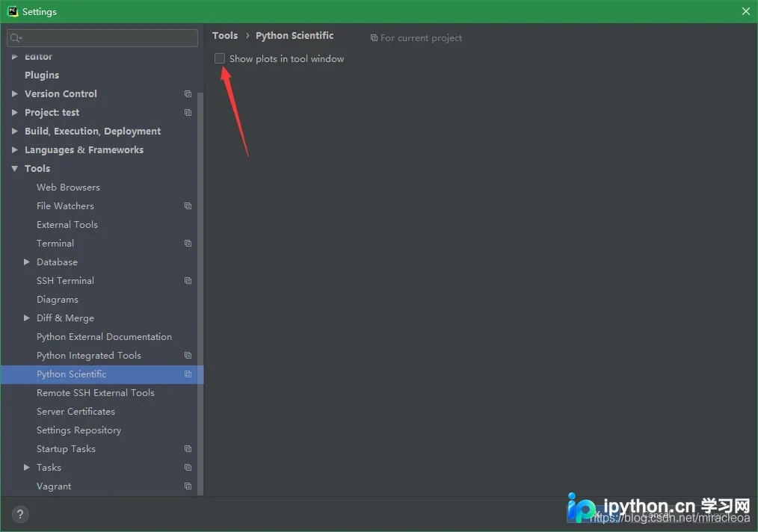This screenshot has height=532, width=758.
Task: Expand the Editor section arrow
Action: coord(14,57)
